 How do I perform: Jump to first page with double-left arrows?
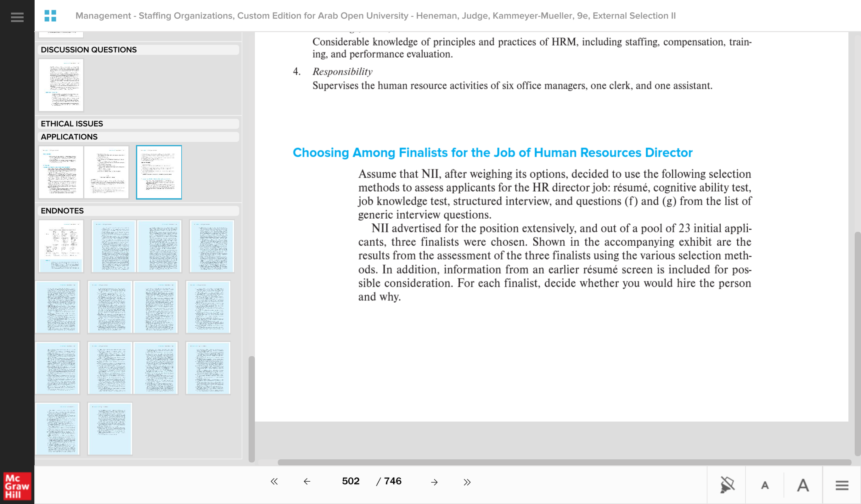coord(274,481)
